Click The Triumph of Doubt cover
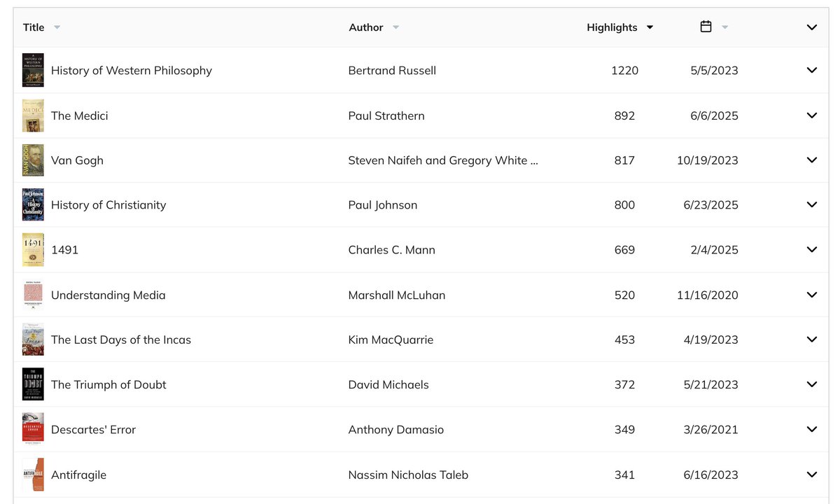Screen dimensions: 840x504 pyautogui.click(x=33, y=384)
